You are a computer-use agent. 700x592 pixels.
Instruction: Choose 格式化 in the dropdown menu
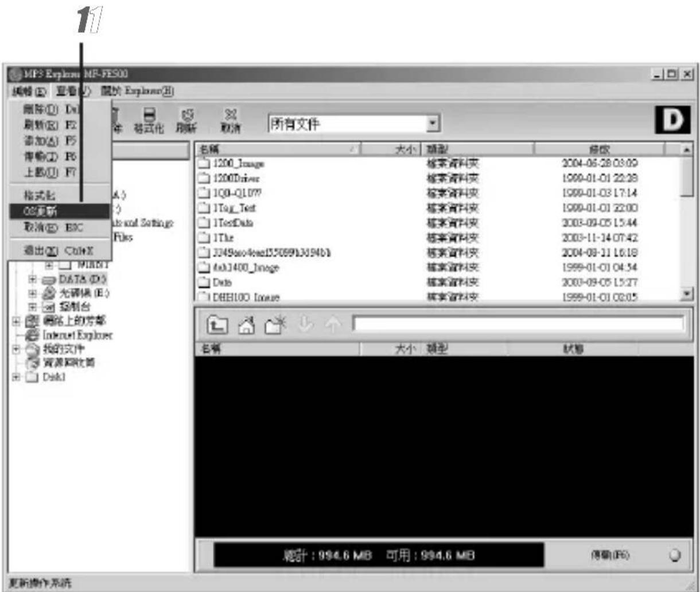coord(60,196)
